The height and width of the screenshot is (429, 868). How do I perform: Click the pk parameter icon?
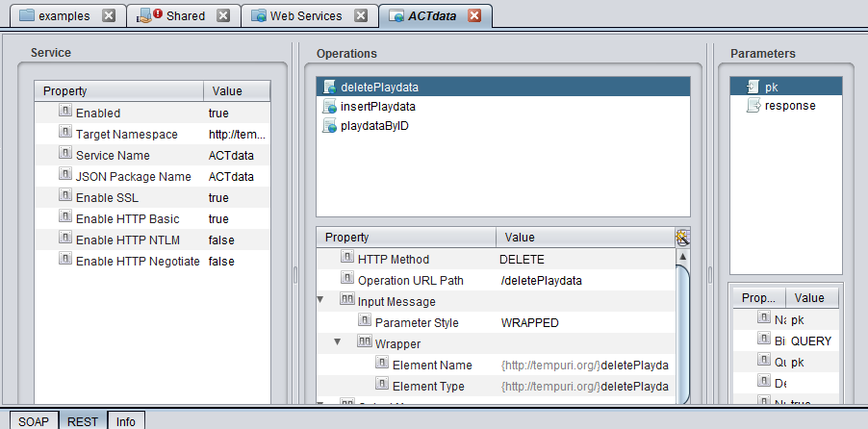pos(753,88)
